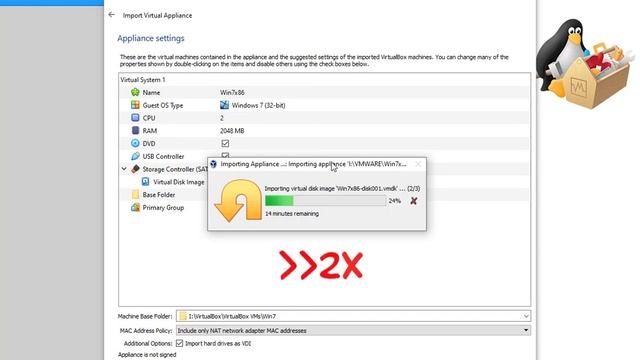
Task: Select the 2048 MB RAM value
Action: coord(232,131)
